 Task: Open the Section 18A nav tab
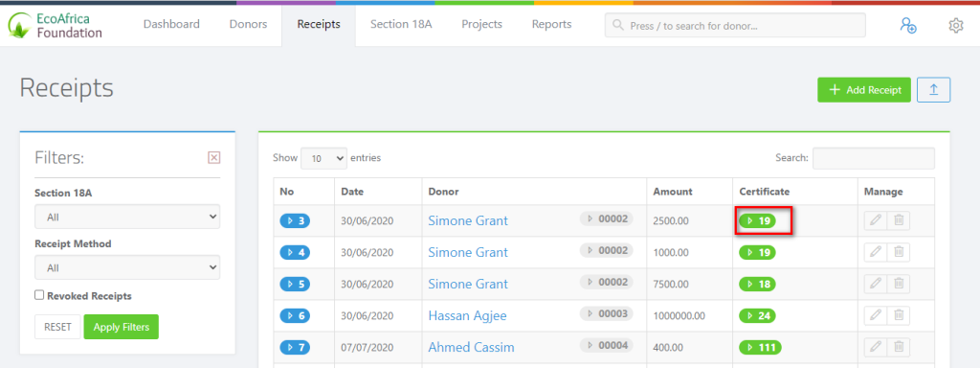pyautogui.click(x=401, y=24)
